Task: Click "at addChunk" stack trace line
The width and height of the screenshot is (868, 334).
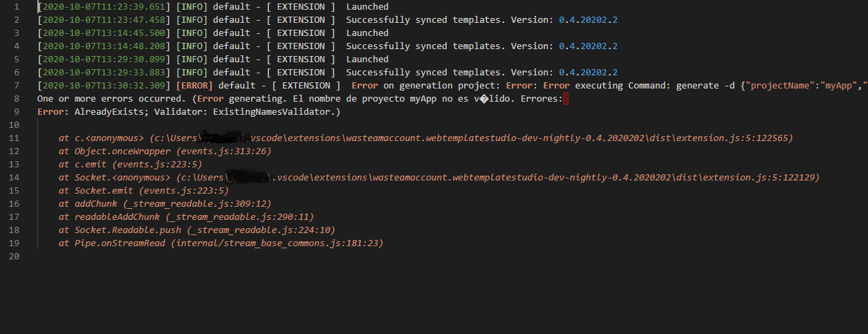Action: [165, 204]
